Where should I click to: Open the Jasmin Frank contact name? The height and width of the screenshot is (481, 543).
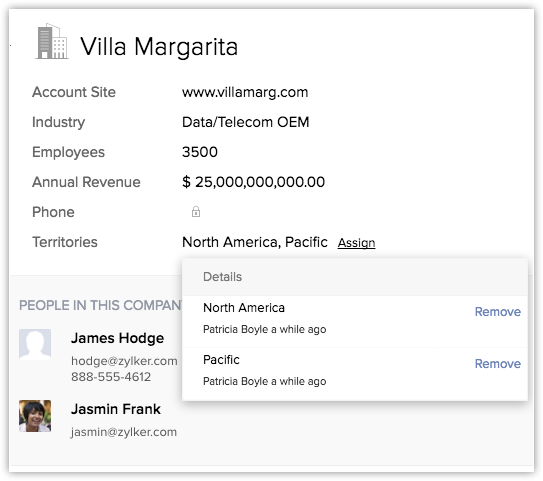pos(116,409)
